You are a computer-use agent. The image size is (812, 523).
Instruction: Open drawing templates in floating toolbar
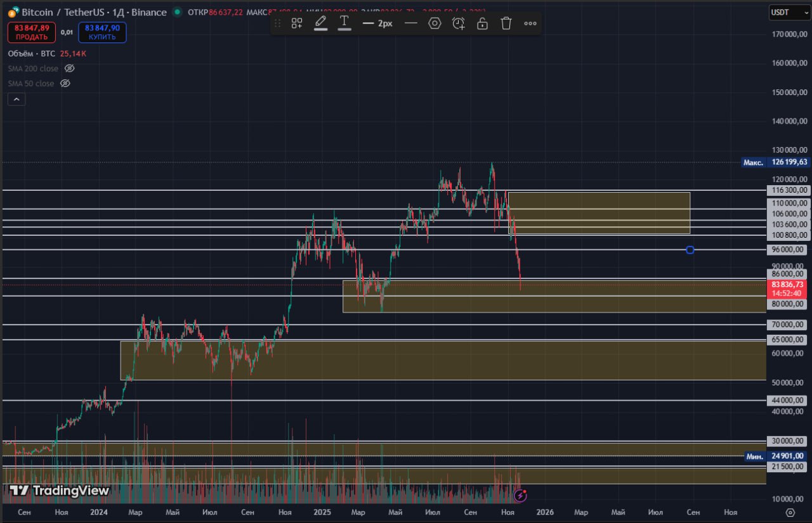297,23
